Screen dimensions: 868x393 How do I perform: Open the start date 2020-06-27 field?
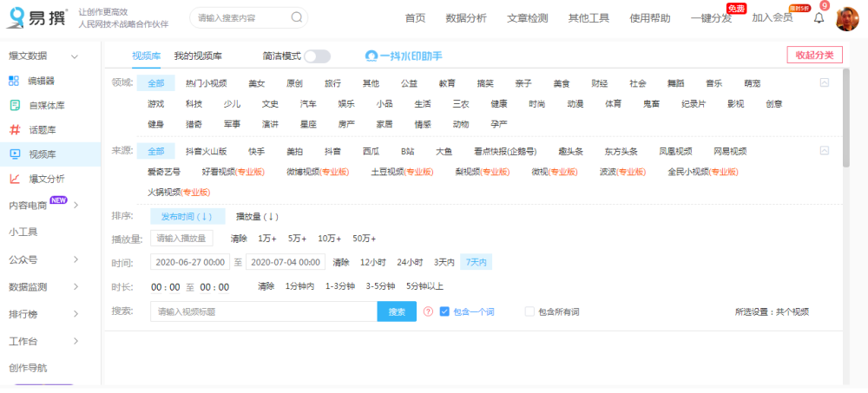190,262
